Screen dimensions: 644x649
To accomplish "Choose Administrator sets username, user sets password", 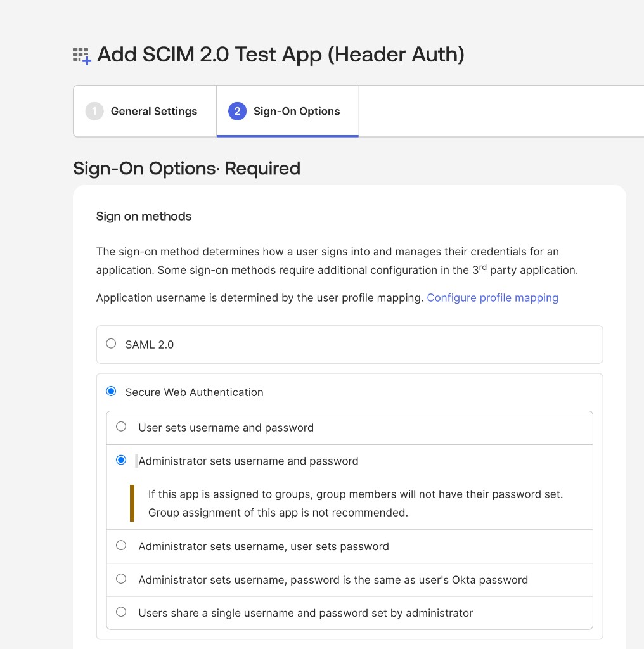I will coord(121,546).
